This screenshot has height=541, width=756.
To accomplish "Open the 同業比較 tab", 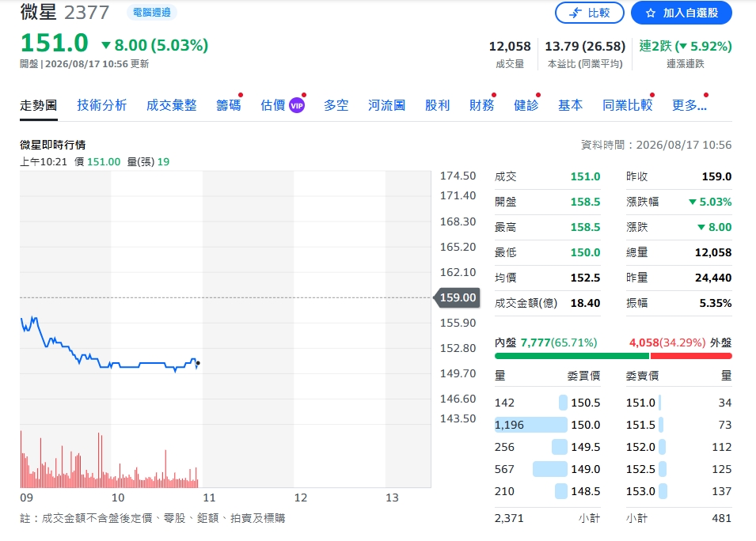I will click(x=627, y=105).
